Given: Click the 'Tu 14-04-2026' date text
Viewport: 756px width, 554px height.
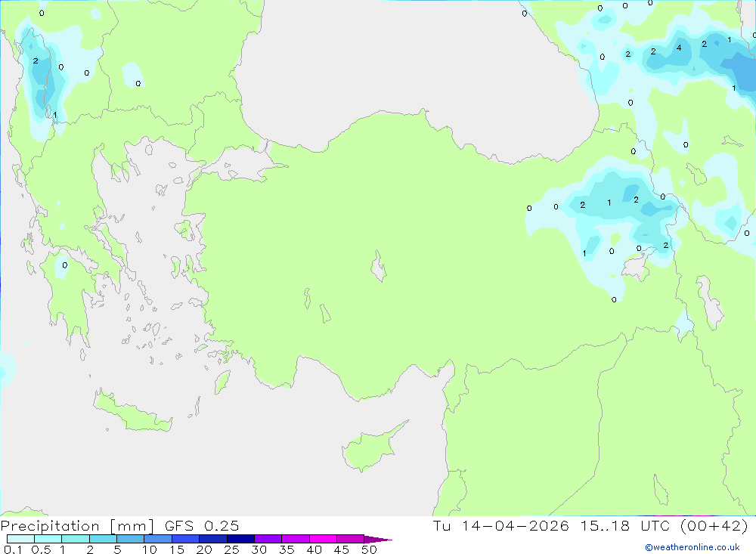Looking at the screenshot, I should pyautogui.click(x=501, y=525).
